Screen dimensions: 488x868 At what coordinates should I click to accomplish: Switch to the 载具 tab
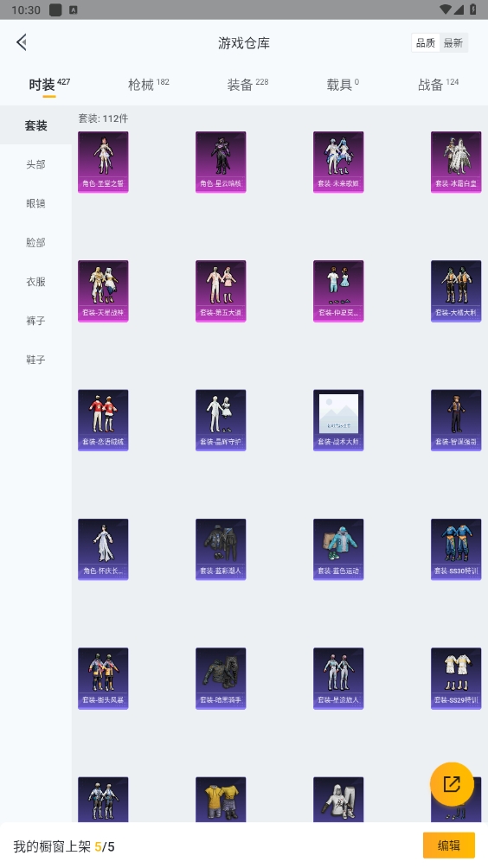[x=343, y=84]
